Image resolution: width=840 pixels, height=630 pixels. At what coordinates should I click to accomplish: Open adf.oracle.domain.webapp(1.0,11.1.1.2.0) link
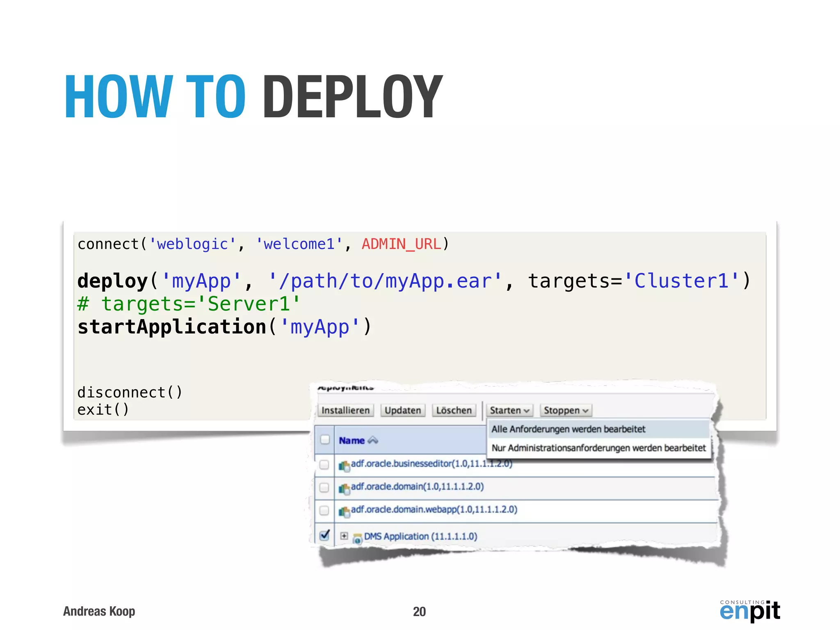(434, 509)
